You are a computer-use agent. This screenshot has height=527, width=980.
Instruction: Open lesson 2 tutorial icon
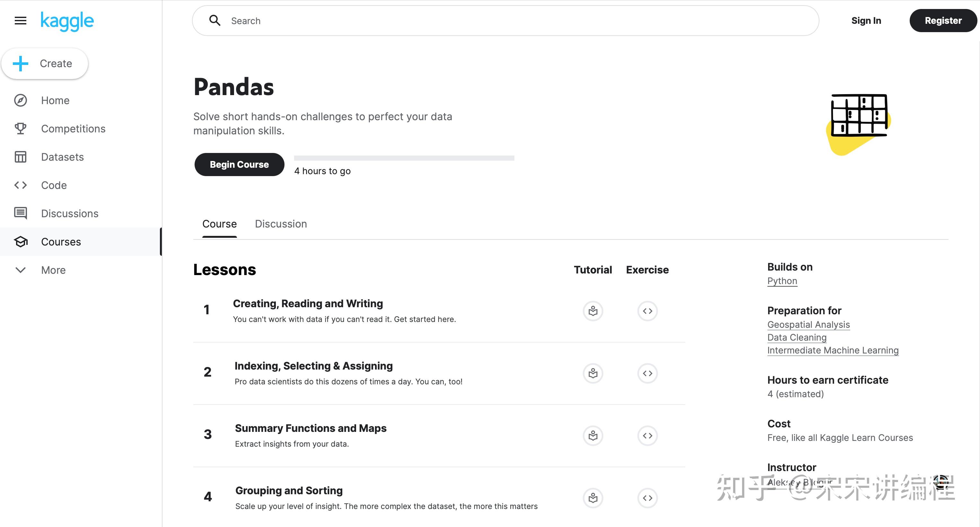coord(593,373)
